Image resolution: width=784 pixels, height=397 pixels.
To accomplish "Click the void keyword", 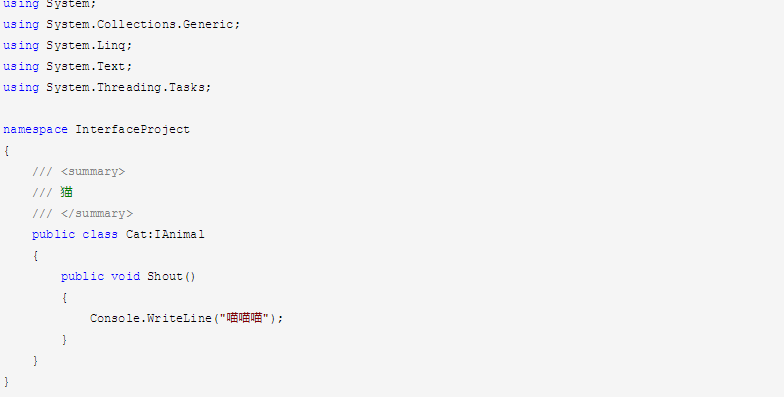I will point(126,276).
